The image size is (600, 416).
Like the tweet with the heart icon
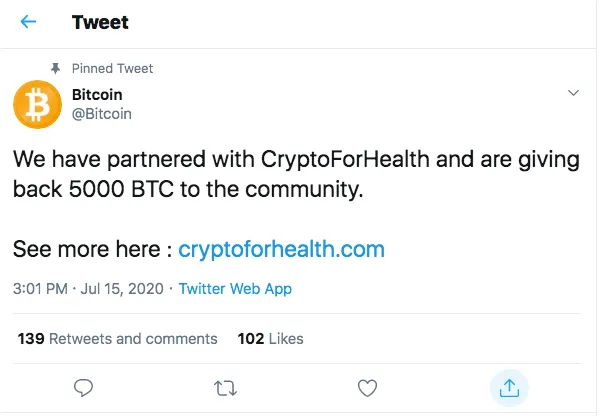click(367, 386)
